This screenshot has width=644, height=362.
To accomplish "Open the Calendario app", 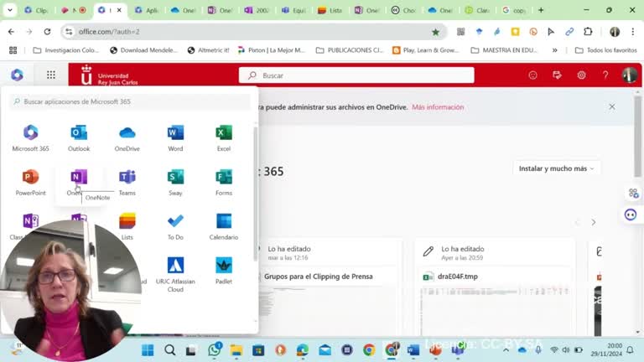I will click(224, 226).
